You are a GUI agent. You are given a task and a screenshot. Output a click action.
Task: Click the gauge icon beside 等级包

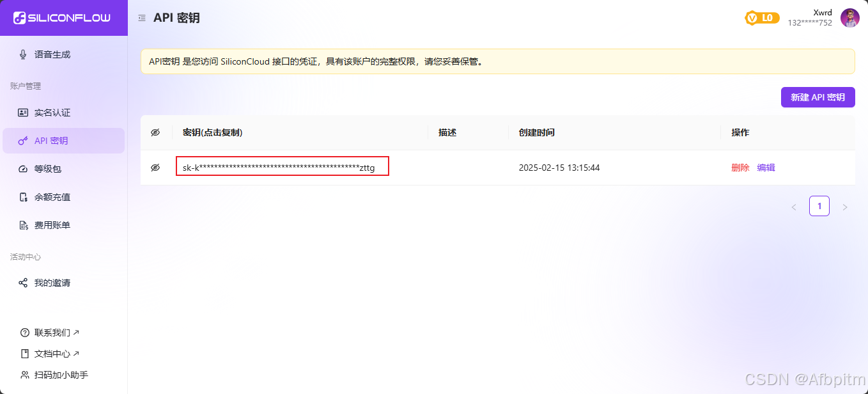click(x=23, y=169)
